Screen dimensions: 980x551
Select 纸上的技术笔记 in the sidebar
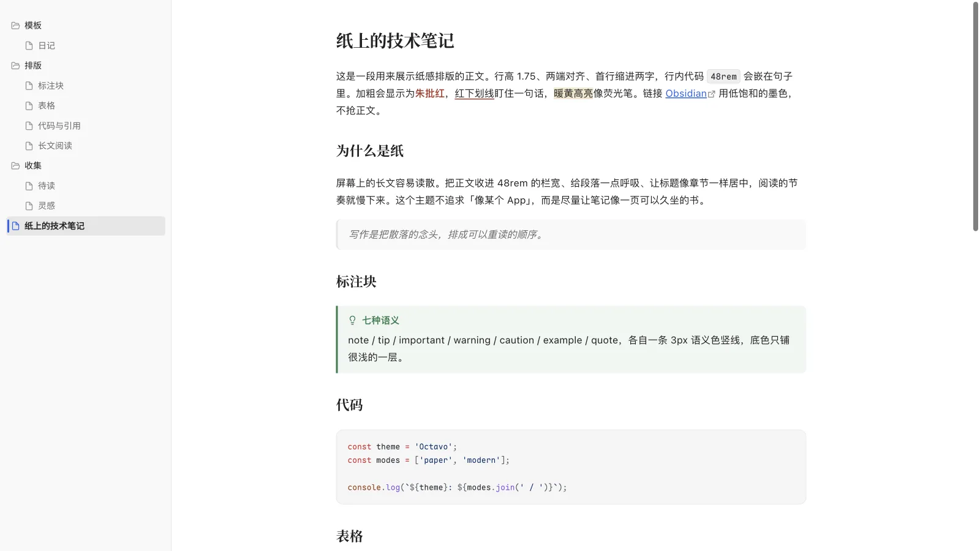coord(86,226)
